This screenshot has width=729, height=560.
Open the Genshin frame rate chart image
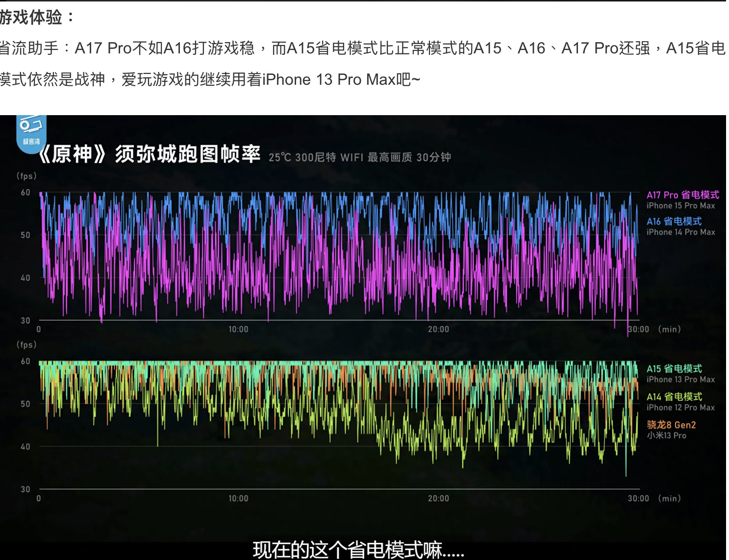(x=363, y=338)
